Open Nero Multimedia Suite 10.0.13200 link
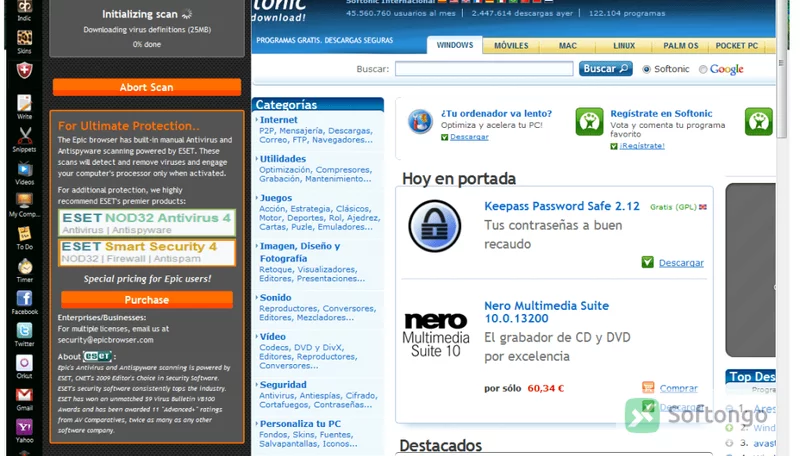Viewport: 800px width, 456px height. pyautogui.click(x=546, y=312)
